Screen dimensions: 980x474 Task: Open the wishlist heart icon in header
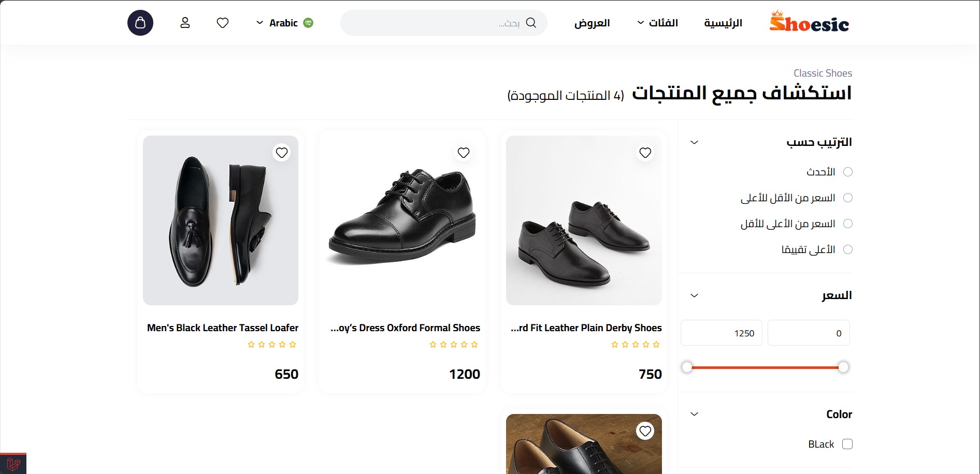tap(223, 23)
